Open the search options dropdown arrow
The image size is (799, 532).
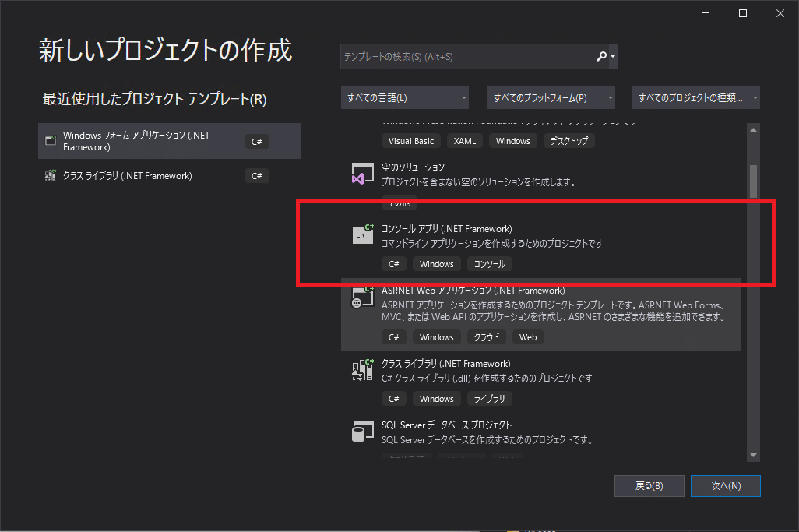(x=613, y=57)
